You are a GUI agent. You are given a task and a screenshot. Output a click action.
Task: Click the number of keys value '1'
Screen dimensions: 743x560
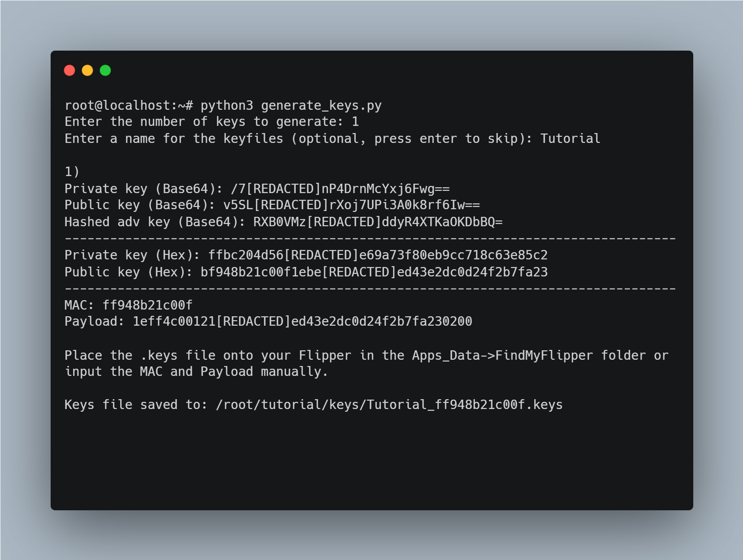[x=355, y=122]
